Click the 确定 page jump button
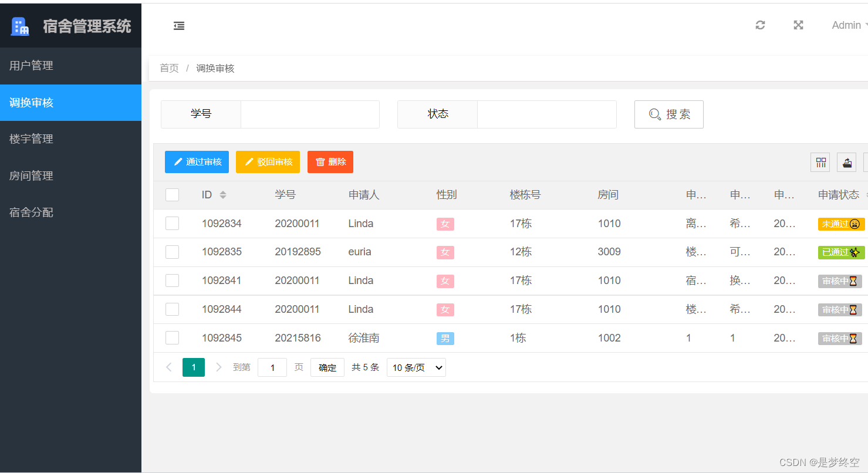Viewport: 868px width, 473px height. click(327, 368)
